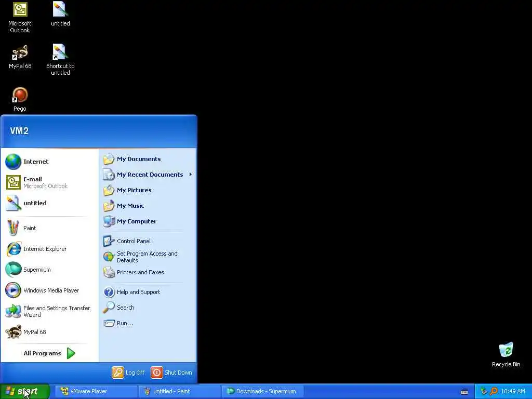The image size is (532, 399).
Task: Start Files and Settings Transfer Wizard
Action: point(50,311)
